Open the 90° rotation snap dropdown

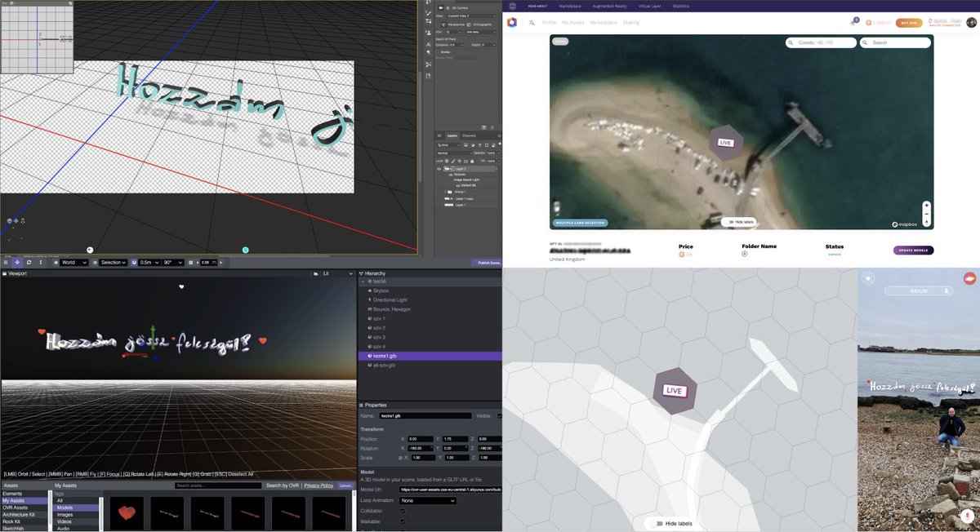click(x=172, y=262)
